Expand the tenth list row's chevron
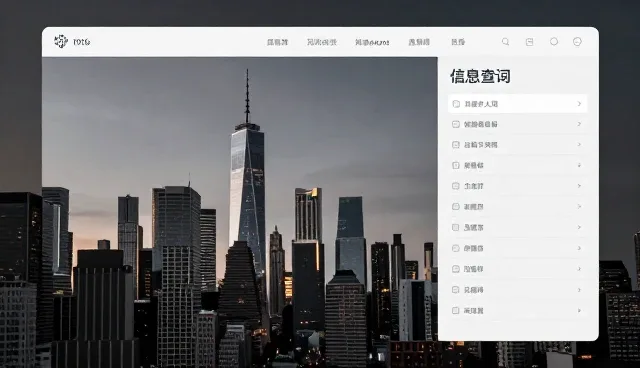 click(579, 290)
